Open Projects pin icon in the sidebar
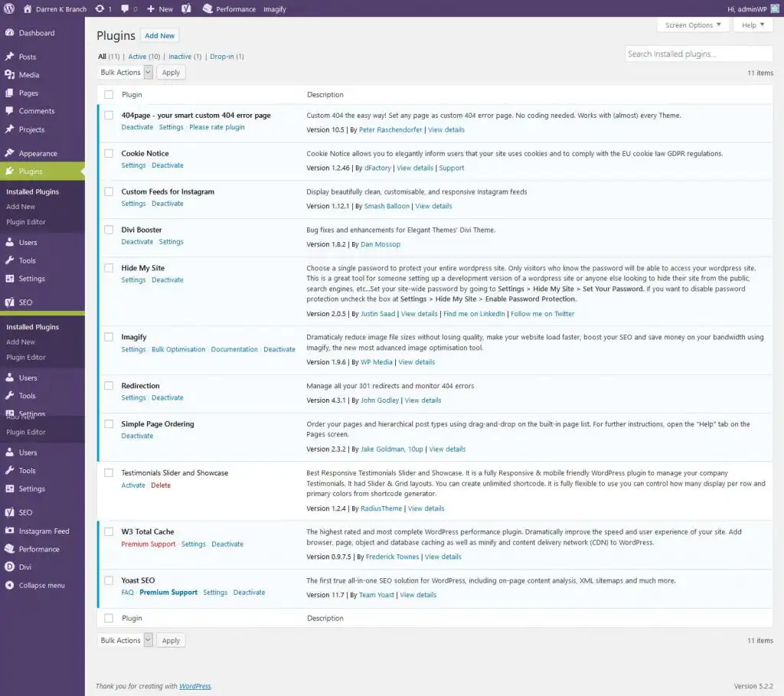784x696 pixels. coord(9,129)
